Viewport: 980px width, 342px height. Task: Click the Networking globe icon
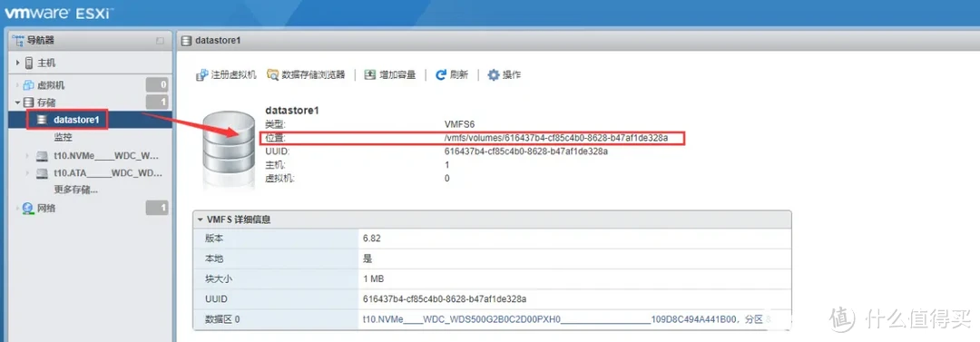(x=29, y=209)
